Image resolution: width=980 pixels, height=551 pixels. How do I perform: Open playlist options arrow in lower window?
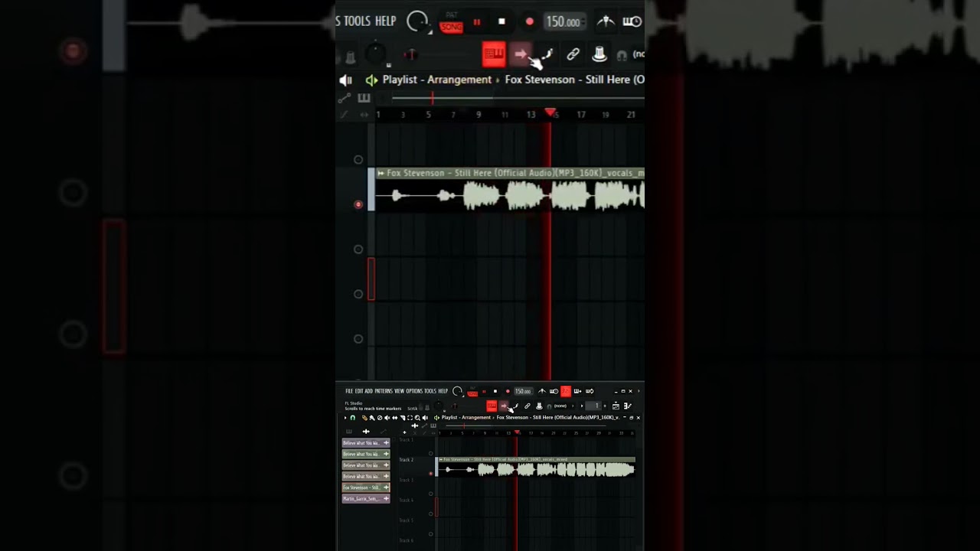click(x=345, y=418)
